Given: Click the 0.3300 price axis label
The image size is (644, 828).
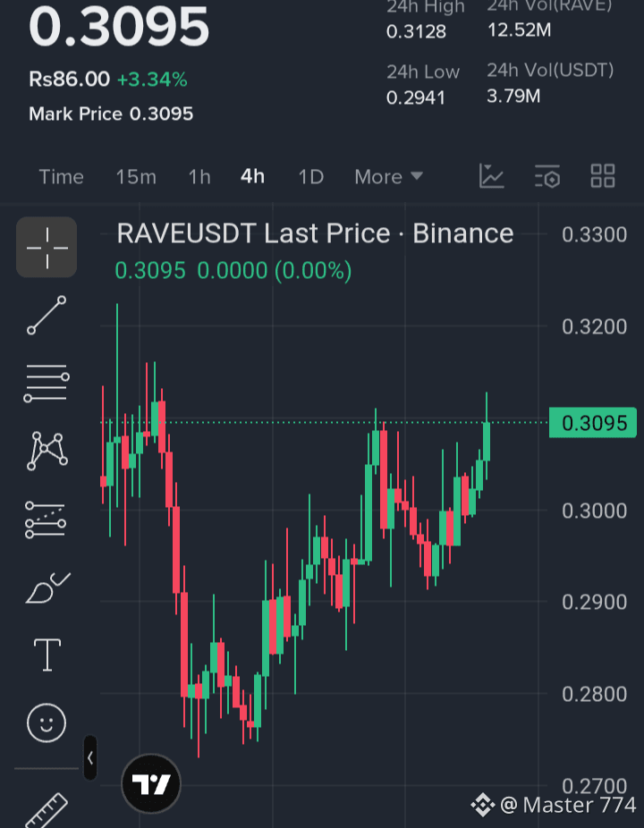Looking at the screenshot, I should tap(594, 234).
